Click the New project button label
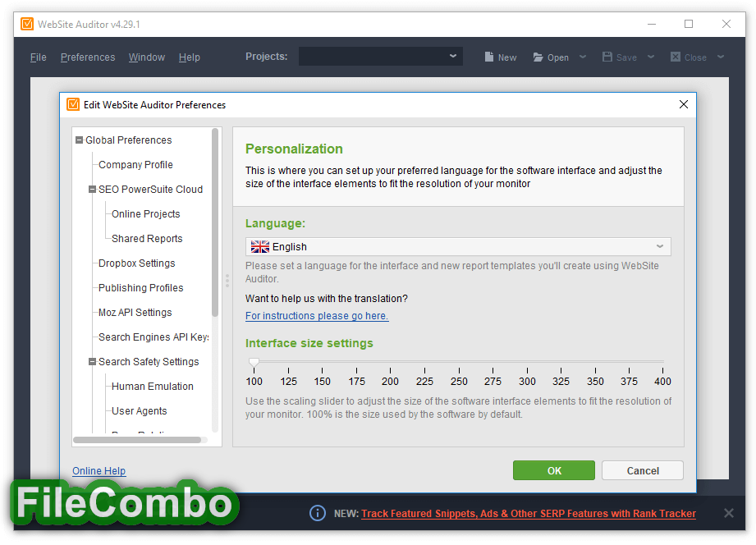 tap(507, 57)
